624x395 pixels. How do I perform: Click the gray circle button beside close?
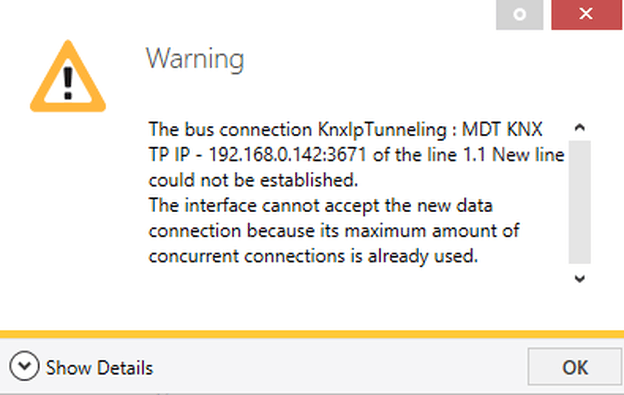tap(519, 14)
